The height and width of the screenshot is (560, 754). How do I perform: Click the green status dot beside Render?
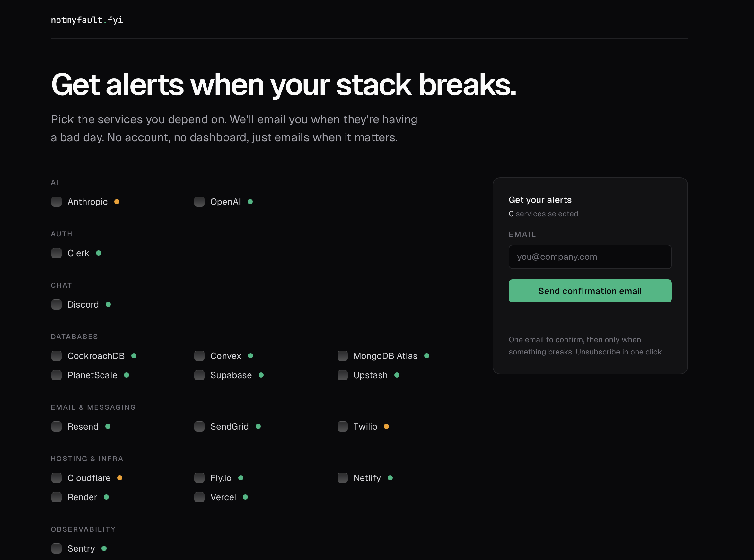(106, 497)
